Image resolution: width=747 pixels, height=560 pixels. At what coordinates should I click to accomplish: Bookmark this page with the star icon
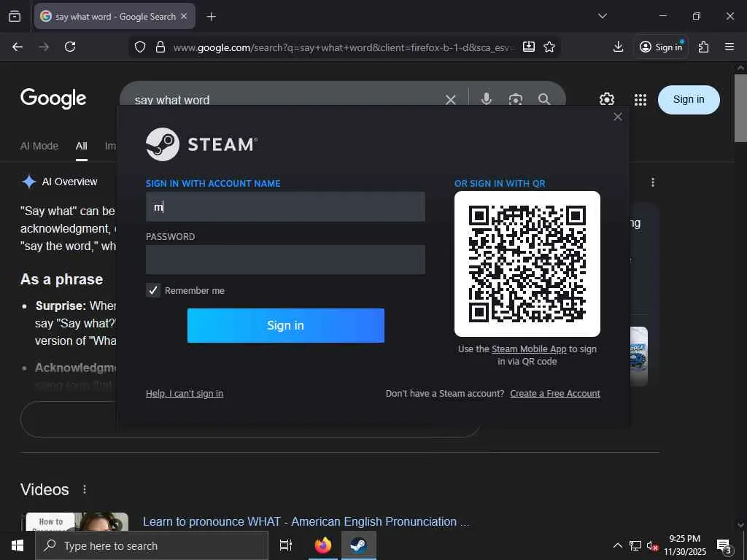(549, 47)
